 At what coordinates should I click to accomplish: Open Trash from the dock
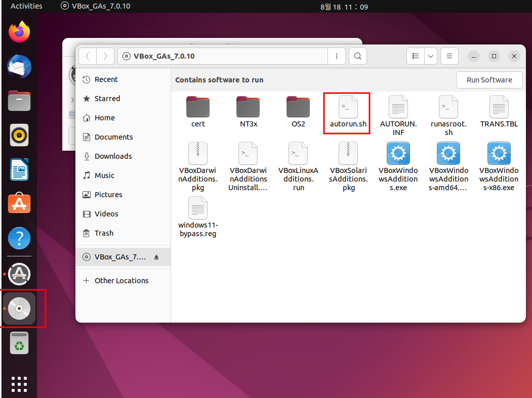pos(19,343)
